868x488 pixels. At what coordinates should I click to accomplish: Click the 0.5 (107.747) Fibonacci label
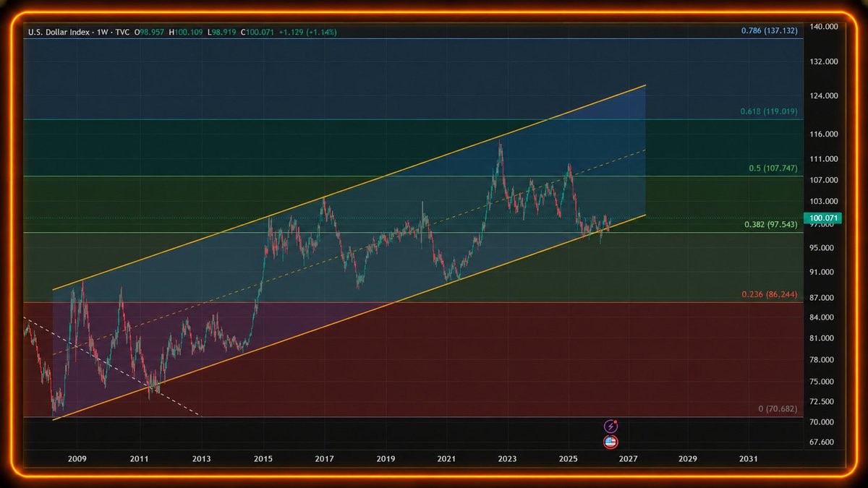pos(773,168)
